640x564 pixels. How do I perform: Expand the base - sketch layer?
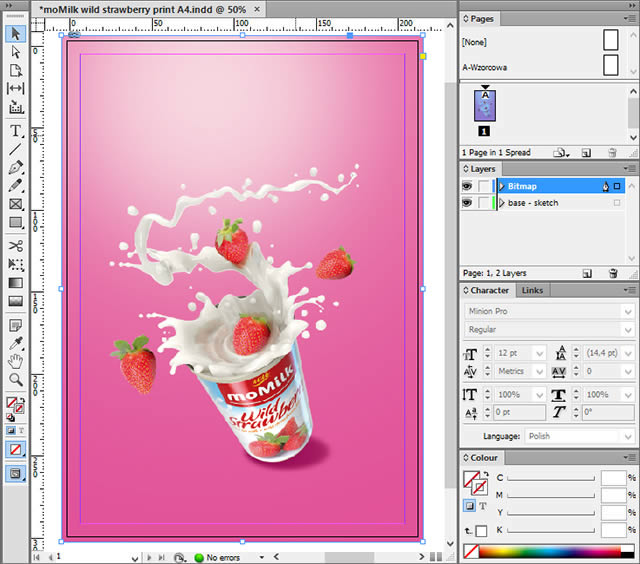(502, 203)
